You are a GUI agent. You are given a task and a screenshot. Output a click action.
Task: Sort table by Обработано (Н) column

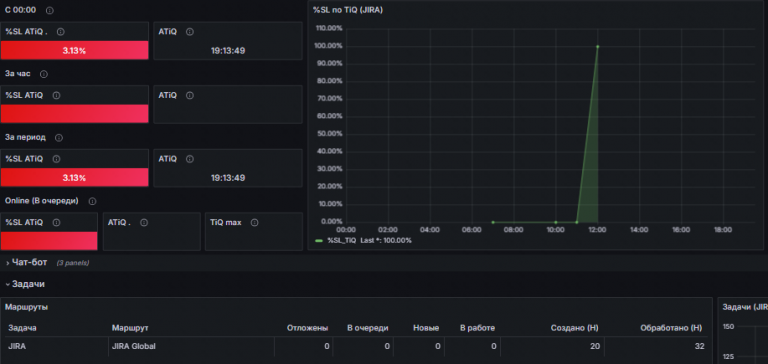(672, 328)
